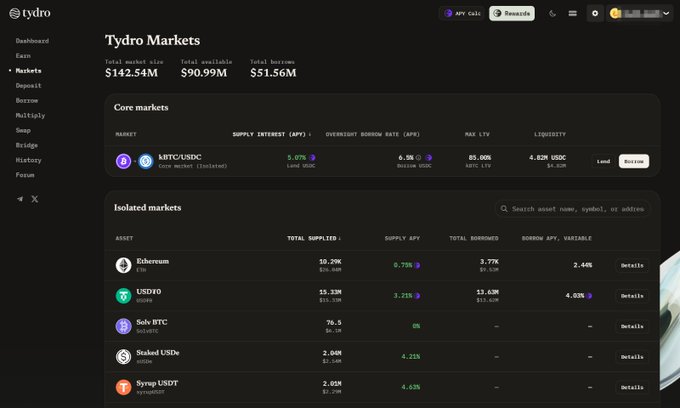
Task: Focus the isolated markets search field
Action: point(572,209)
